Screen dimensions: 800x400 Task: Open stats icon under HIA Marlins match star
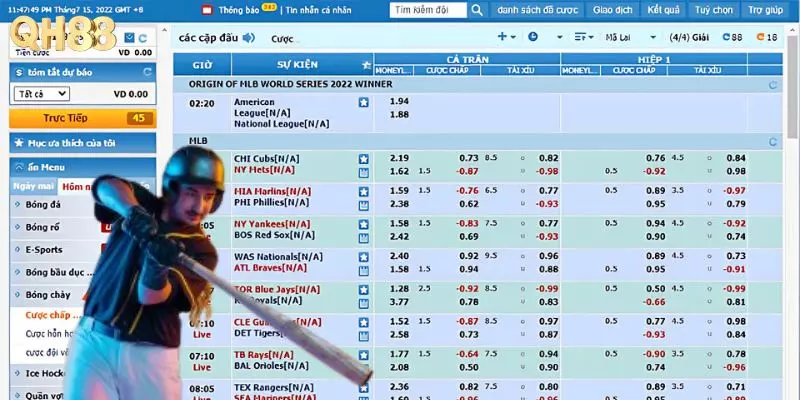(x=364, y=203)
